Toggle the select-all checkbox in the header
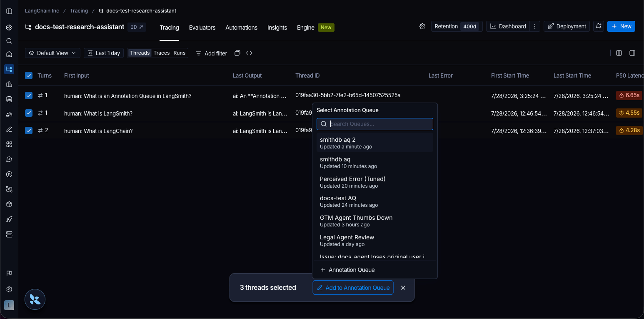 pos(29,75)
